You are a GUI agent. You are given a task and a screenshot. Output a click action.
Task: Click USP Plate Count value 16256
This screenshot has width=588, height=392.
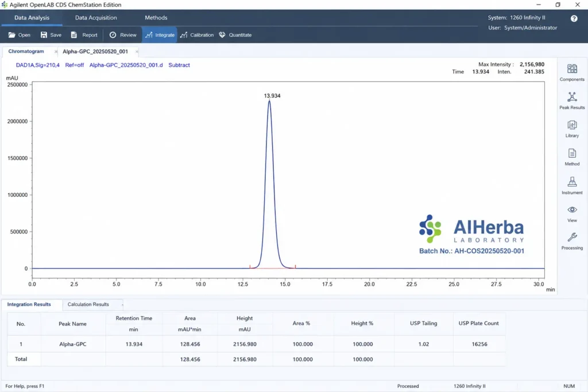[x=479, y=344]
